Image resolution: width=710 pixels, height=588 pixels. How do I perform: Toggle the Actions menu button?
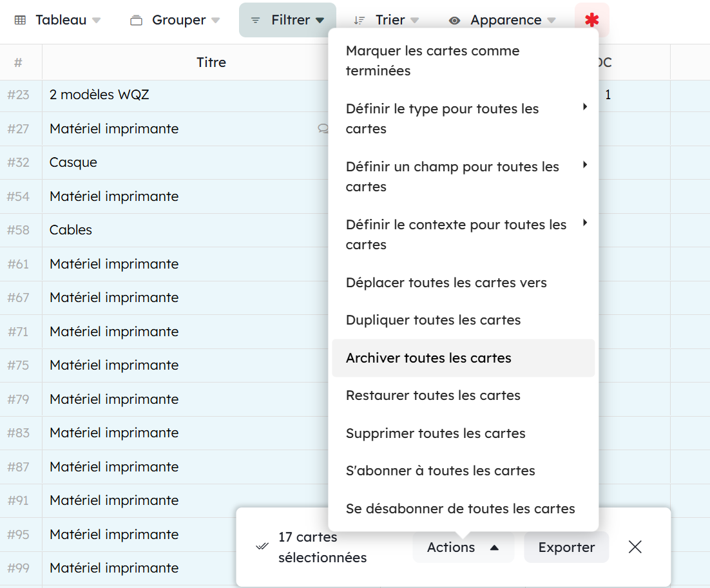point(463,547)
